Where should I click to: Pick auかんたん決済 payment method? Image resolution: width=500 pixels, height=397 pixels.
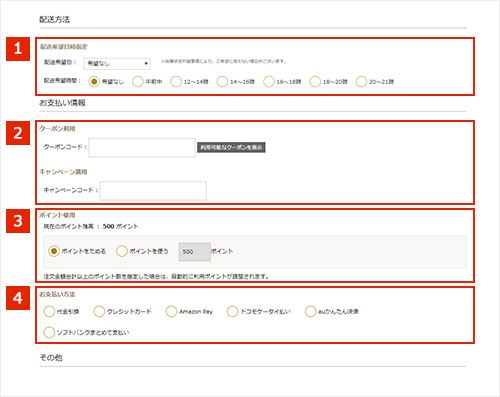click(310, 311)
